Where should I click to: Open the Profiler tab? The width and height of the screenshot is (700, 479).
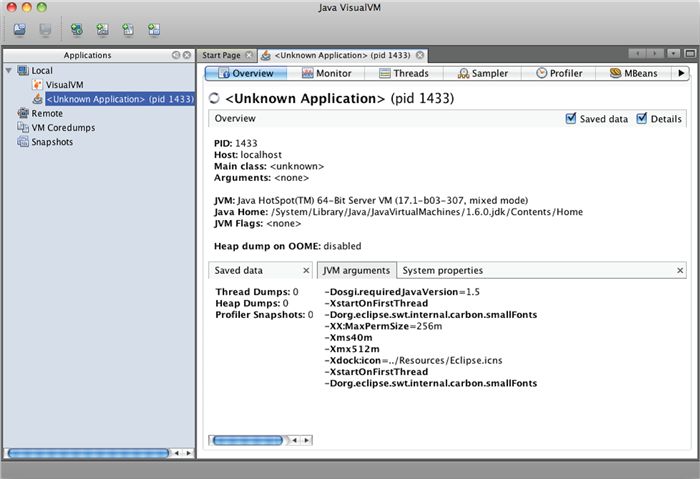[558, 73]
